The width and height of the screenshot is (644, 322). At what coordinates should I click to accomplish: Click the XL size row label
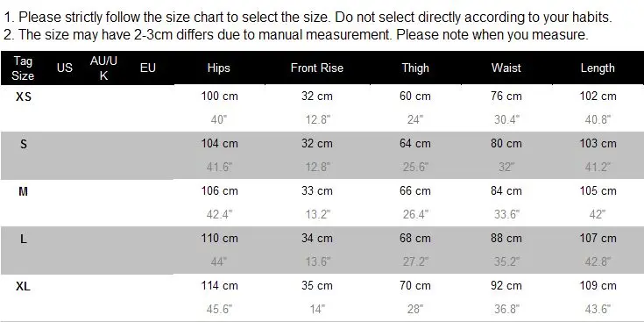click(24, 286)
